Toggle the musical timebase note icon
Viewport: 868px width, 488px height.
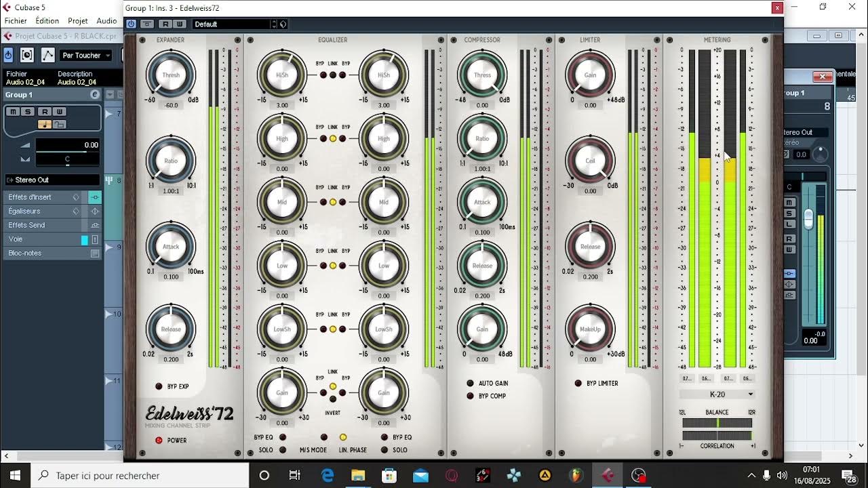45,124
